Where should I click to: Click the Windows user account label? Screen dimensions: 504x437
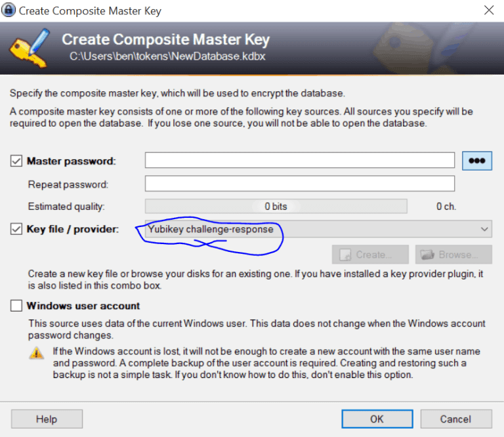[83, 306]
